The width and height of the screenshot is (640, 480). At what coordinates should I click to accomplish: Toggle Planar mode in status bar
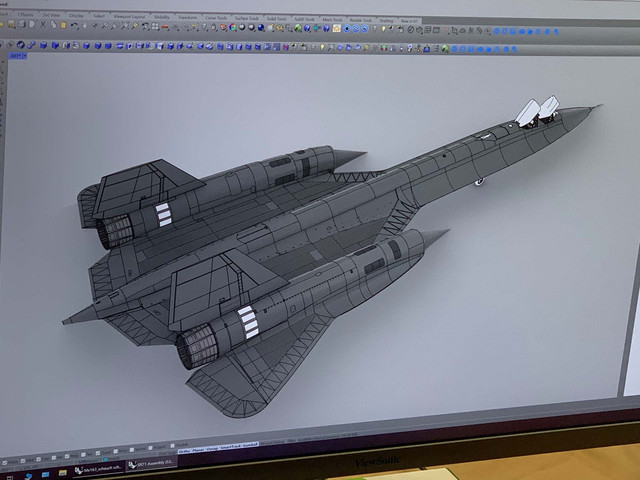tap(198, 450)
